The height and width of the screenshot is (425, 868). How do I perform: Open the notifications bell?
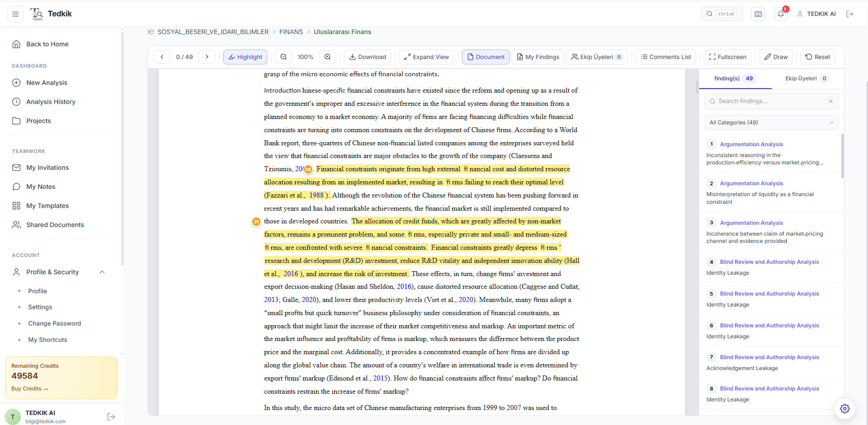(780, 14)
